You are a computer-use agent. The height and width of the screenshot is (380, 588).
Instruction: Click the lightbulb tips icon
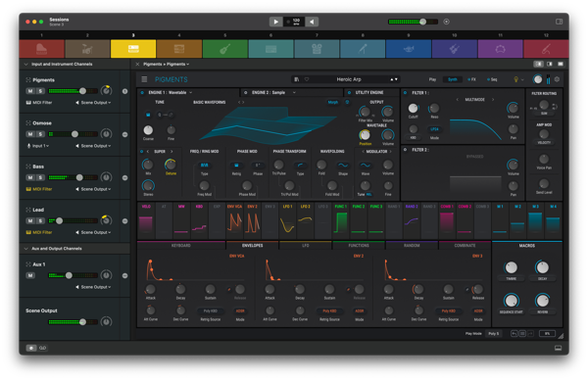516,79
